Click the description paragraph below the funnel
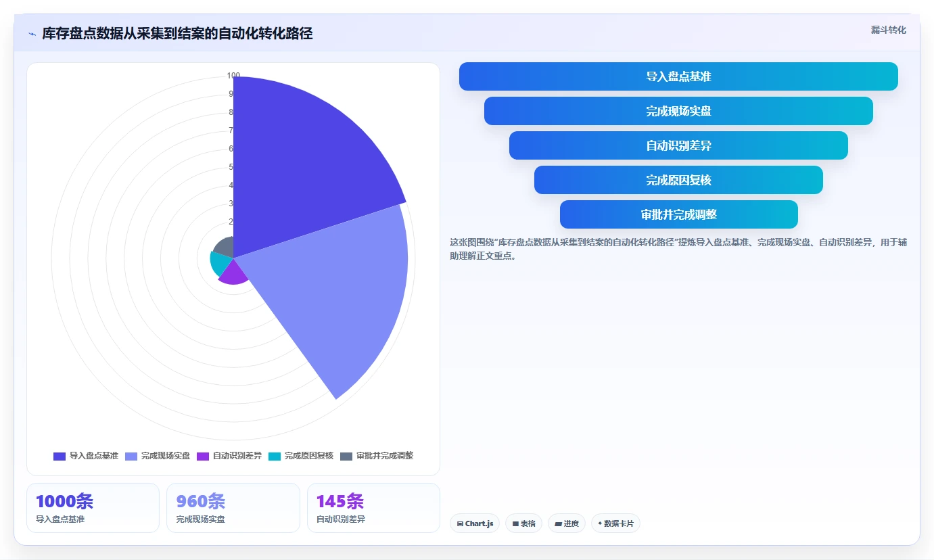Screen dimensions: 934x560 click(x=678, y=249)
